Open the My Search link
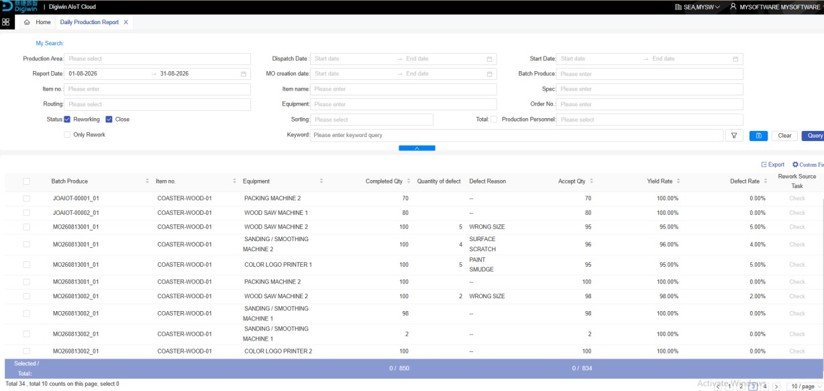824x391 pixels. click(x=49, y=44)
